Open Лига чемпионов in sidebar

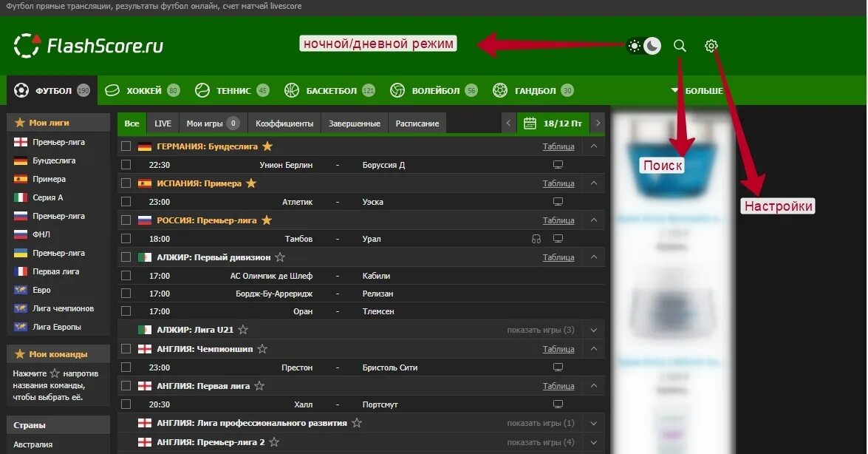point(63,308)
